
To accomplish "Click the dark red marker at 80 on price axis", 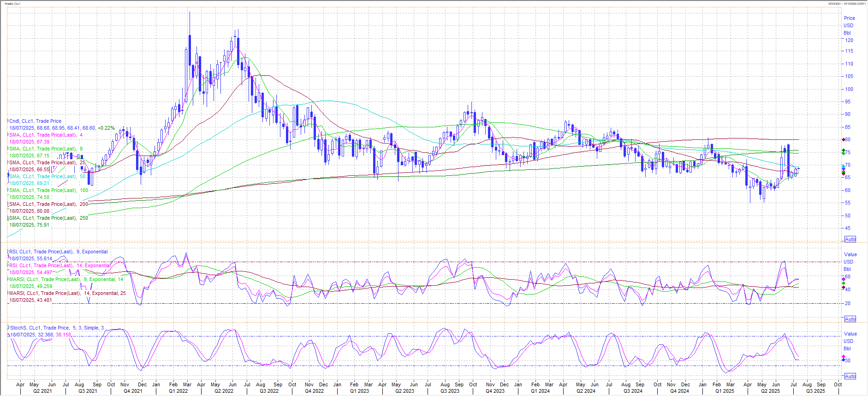I will coord(844,139).
